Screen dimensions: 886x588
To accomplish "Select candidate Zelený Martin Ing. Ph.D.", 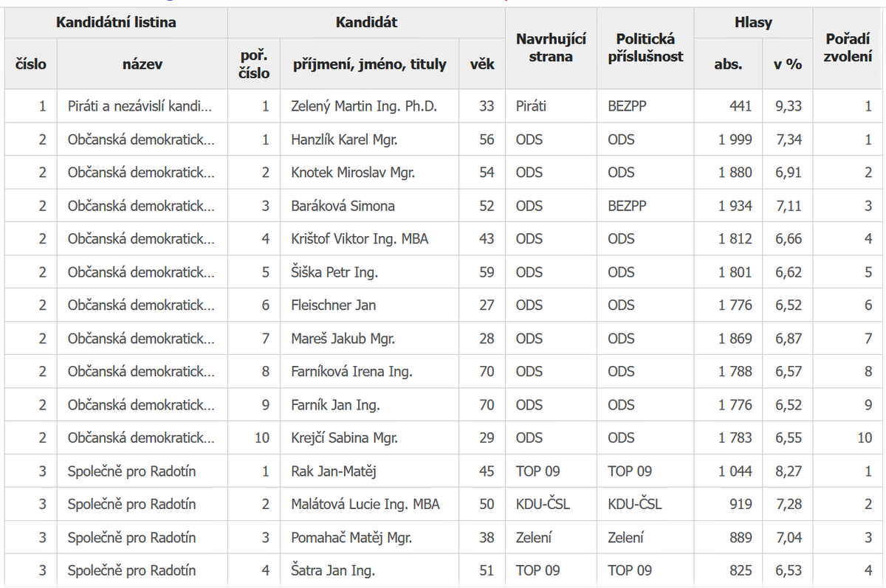I will click(364, 106).
